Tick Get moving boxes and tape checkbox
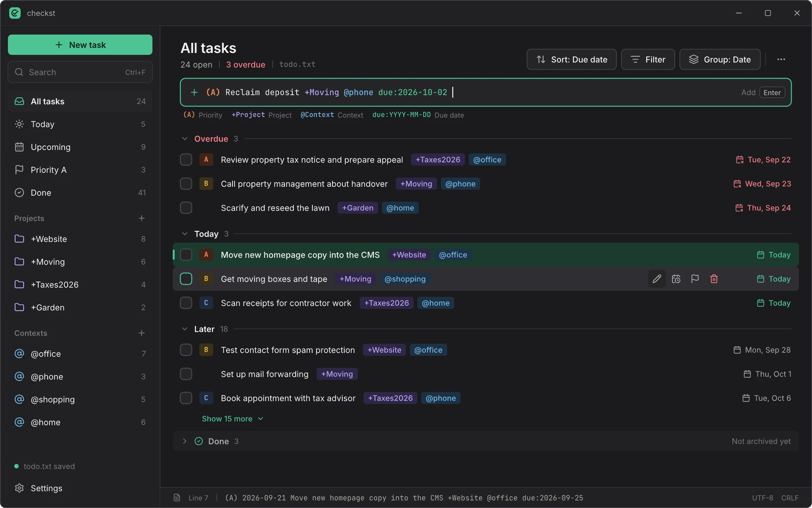This screenshot has width=812, height=508. click(186, 279)
